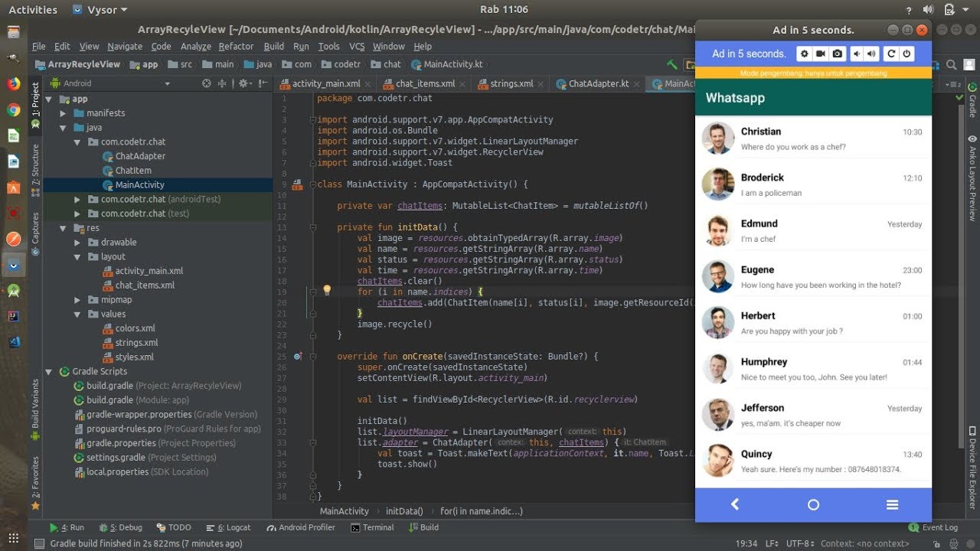Click the initData() breadcrumb at editor bottom
The height and width of the screenshot is (551, 980).
[404, 511]
